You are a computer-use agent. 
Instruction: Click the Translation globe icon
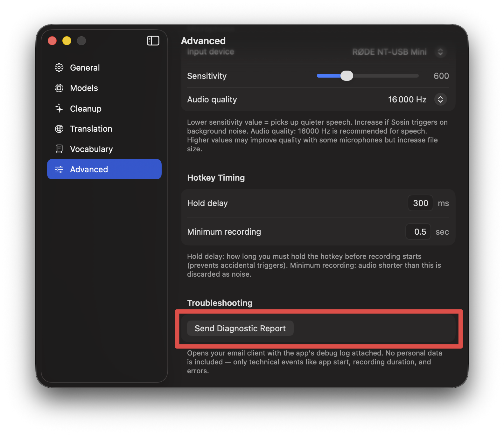pos(59,129)
